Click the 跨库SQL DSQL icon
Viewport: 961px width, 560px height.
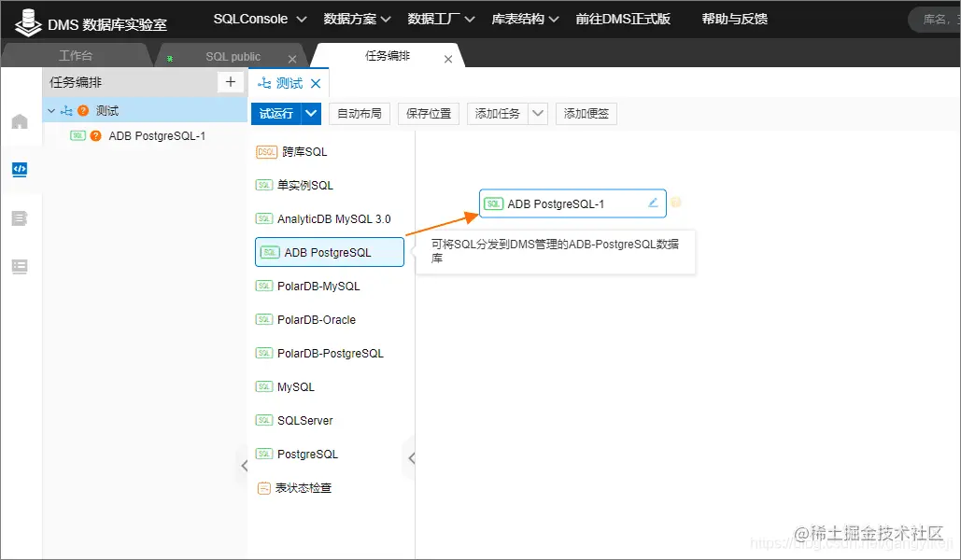point(266,152)
